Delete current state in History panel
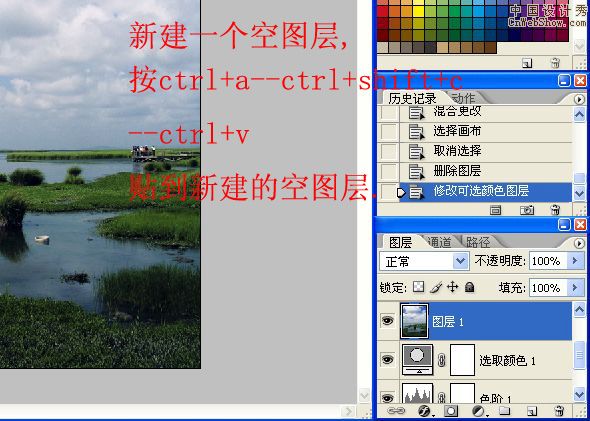This screenshot has width=590, height=421. pos(555,210)
